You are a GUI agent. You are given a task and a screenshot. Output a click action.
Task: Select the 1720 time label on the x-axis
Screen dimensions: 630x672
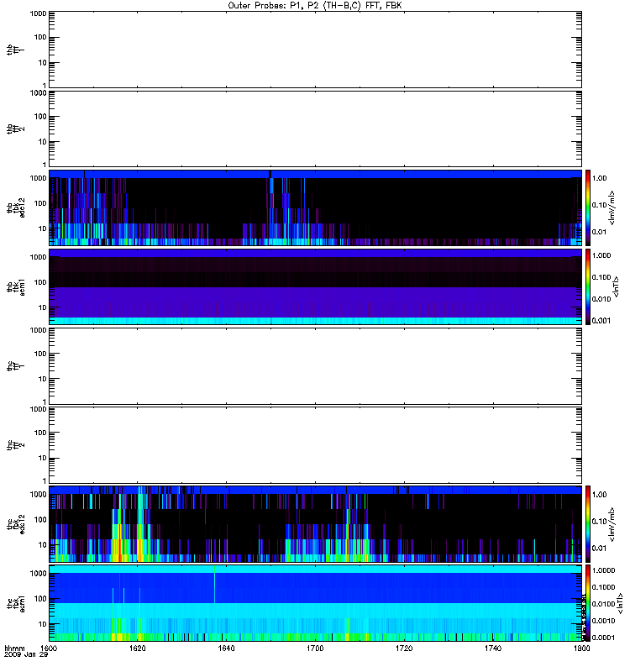coord(404,648)
